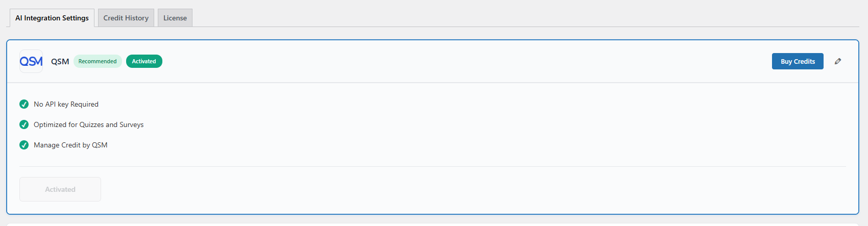Click the checkmark beside No API key Required
This screenshot has width=868, height=226.
(24, 104)
